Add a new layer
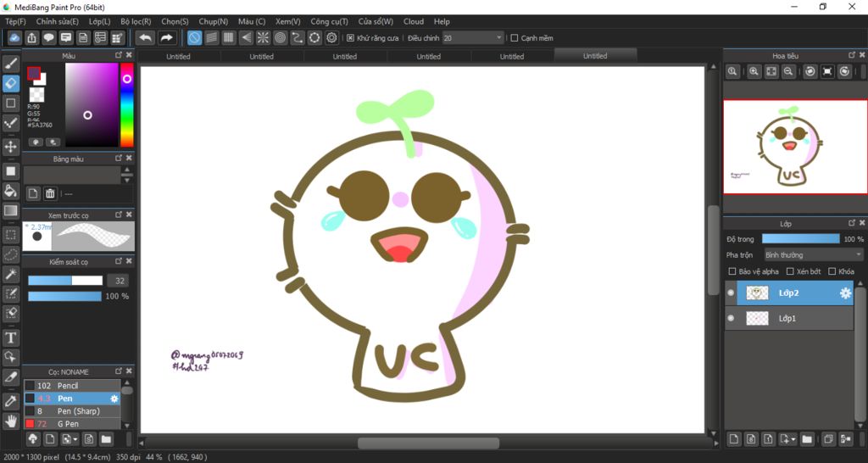868x463 pixels. pos(734,439)
